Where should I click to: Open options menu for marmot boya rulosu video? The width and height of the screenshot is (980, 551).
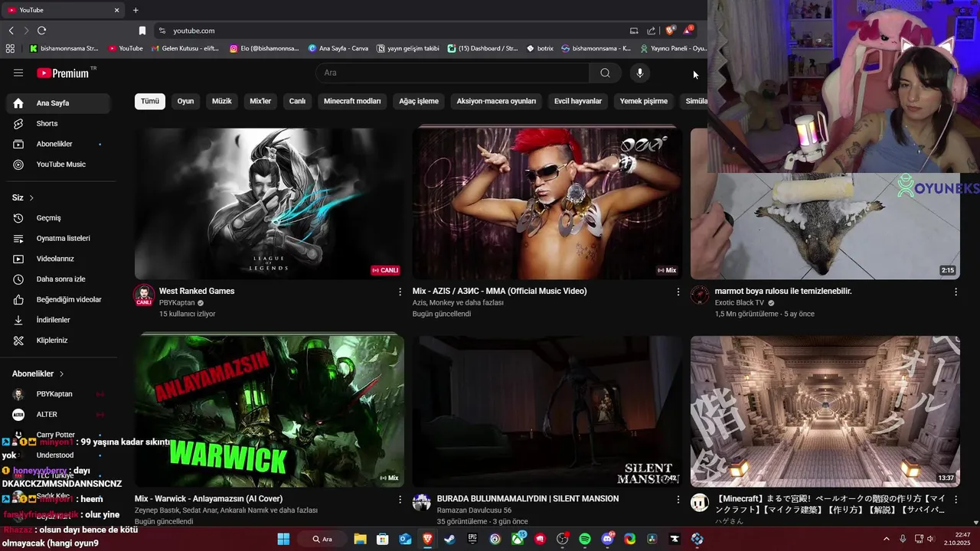[955, 292]
